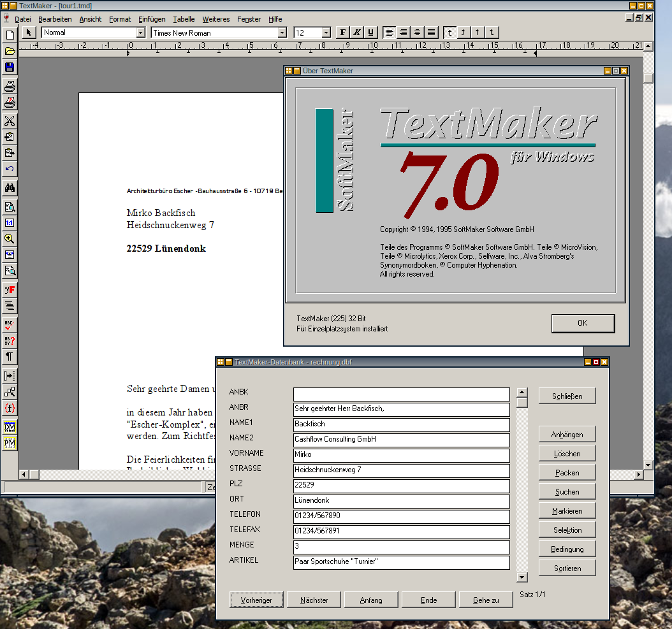Click the object selection squares icon
The width and height of the screenshot is (672, 629).
click(x=10, y=392)
